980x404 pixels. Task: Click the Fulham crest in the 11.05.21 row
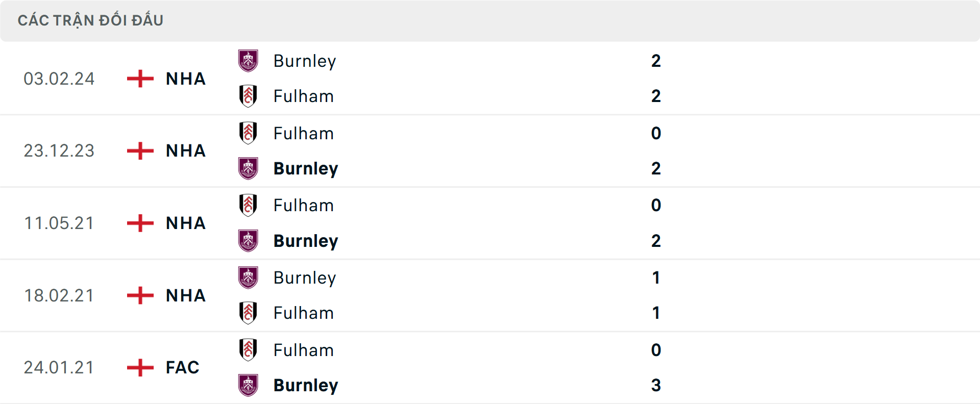(249, 204)
